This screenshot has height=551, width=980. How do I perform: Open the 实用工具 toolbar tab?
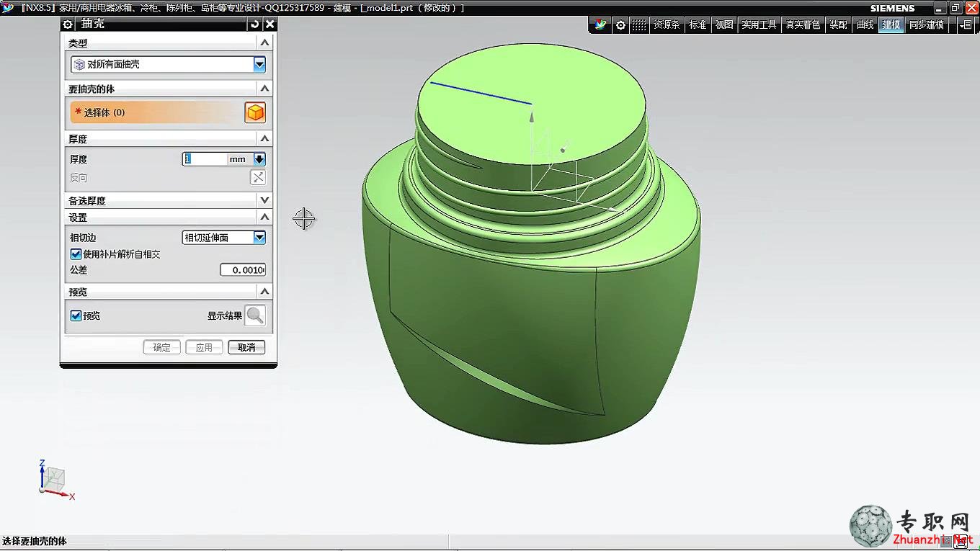pos(759,24)
